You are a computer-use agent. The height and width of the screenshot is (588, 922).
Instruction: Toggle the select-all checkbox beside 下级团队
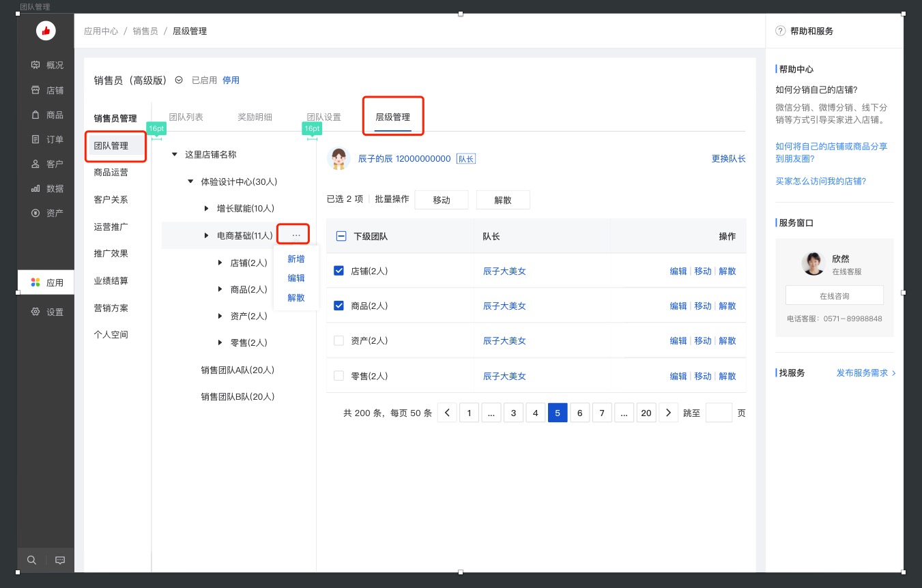pos(341,236)
